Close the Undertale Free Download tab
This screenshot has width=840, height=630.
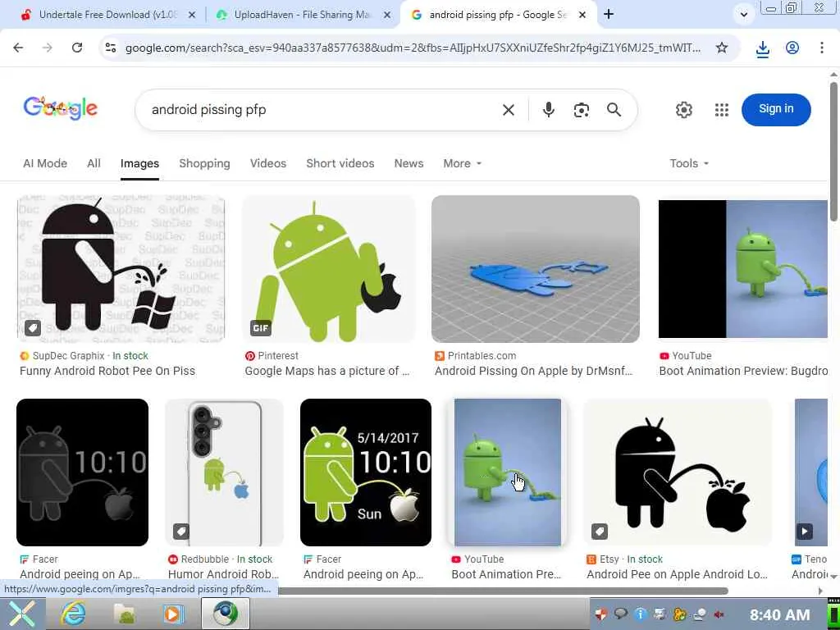[x=192, y=15]
